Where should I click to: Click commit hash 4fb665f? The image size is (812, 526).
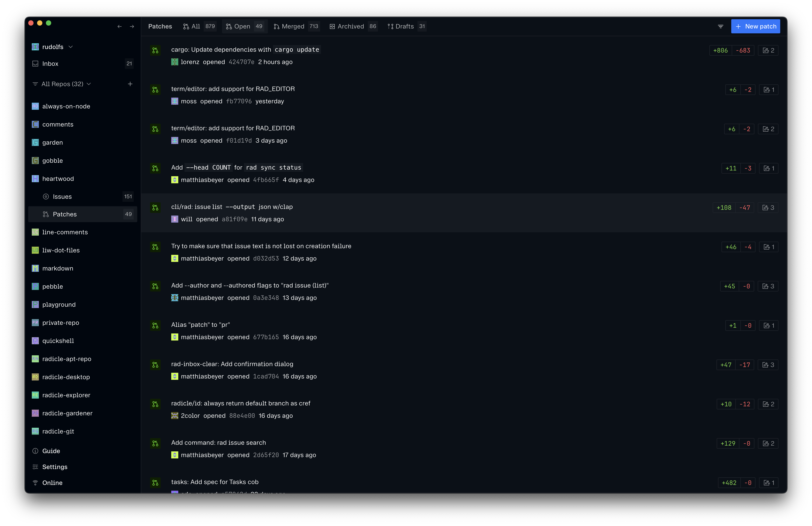(x=266, y=180)
